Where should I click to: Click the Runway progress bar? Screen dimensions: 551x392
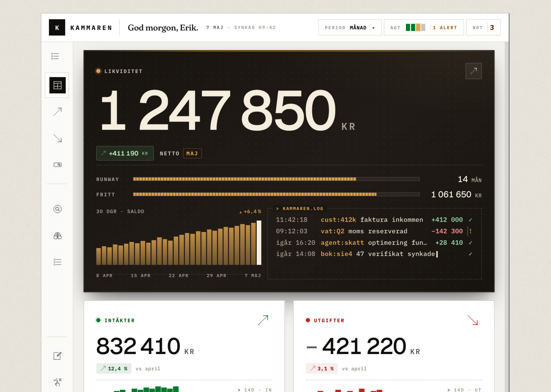pyautogui.click(x=276, y=179)
